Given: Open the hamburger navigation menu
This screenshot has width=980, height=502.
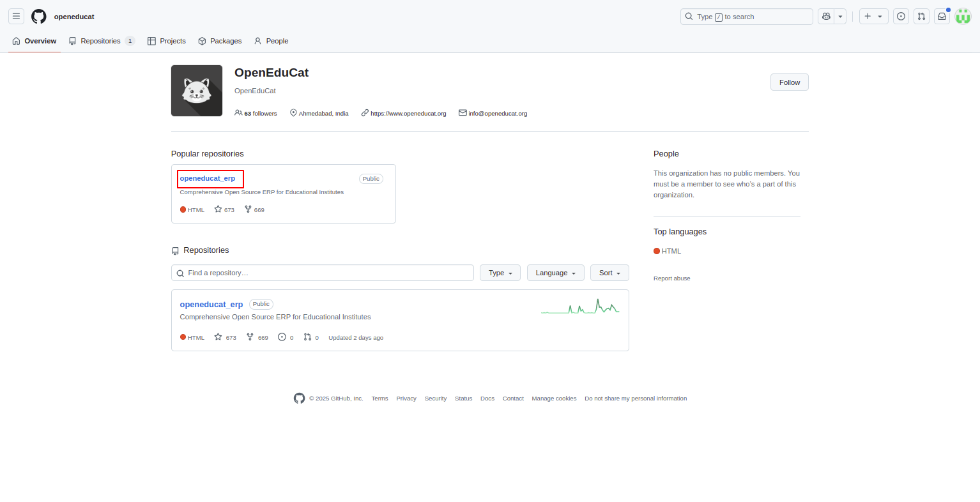Looking at the screenshot, I should tap(16, 17).
